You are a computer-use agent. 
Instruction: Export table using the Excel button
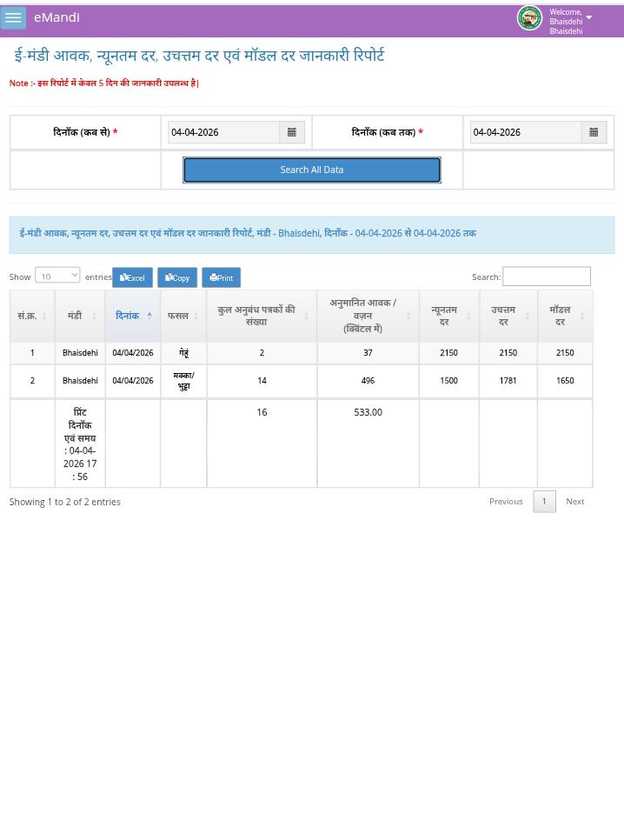[132, 277]
